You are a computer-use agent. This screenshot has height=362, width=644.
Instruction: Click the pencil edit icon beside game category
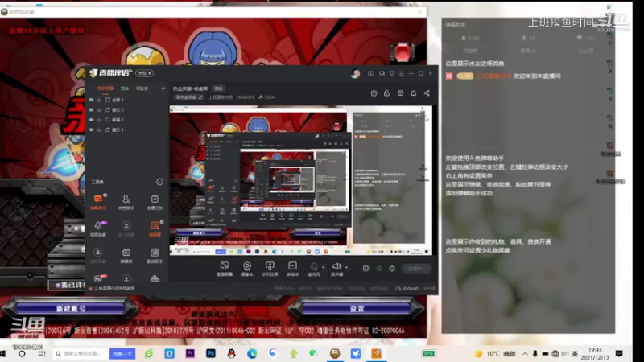(x=200, y=97)
